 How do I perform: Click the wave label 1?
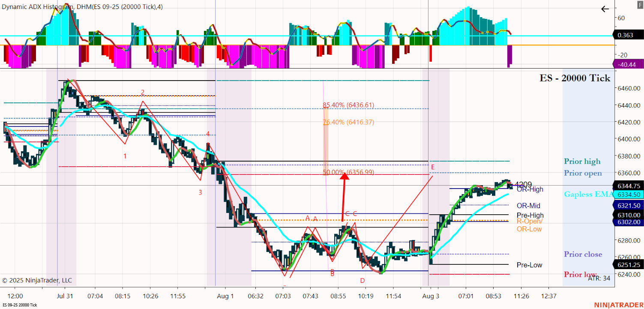tap(125, 156)
